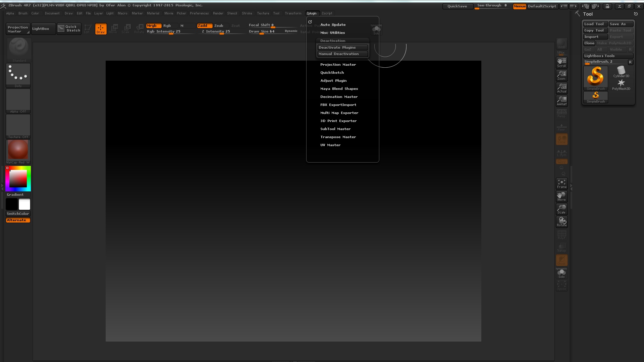
Task: Click the Frame icon
Action: [561, 183]
